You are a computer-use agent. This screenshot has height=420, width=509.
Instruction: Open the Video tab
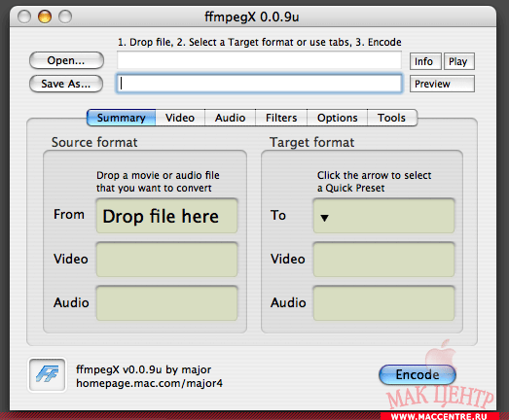(x=180, y=118)
